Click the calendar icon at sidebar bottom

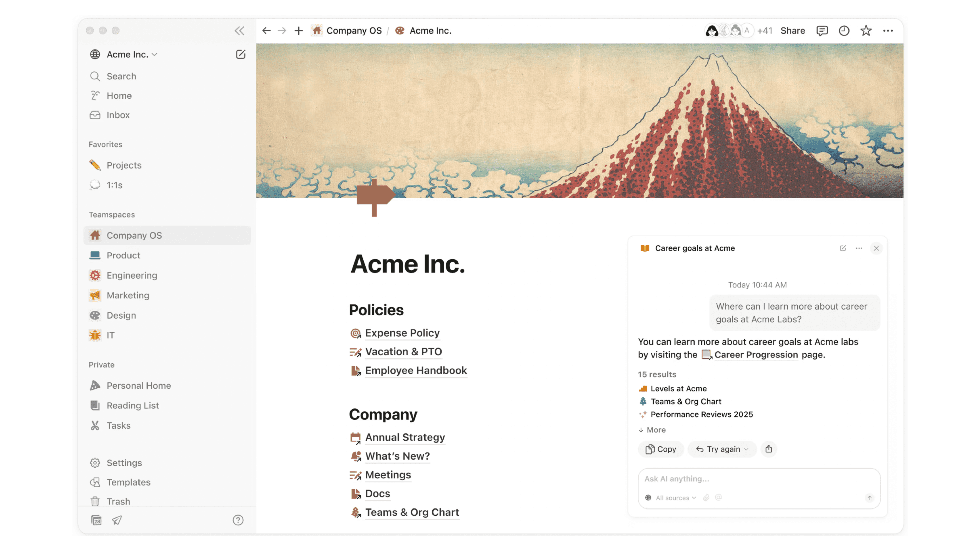click(96, 520)
